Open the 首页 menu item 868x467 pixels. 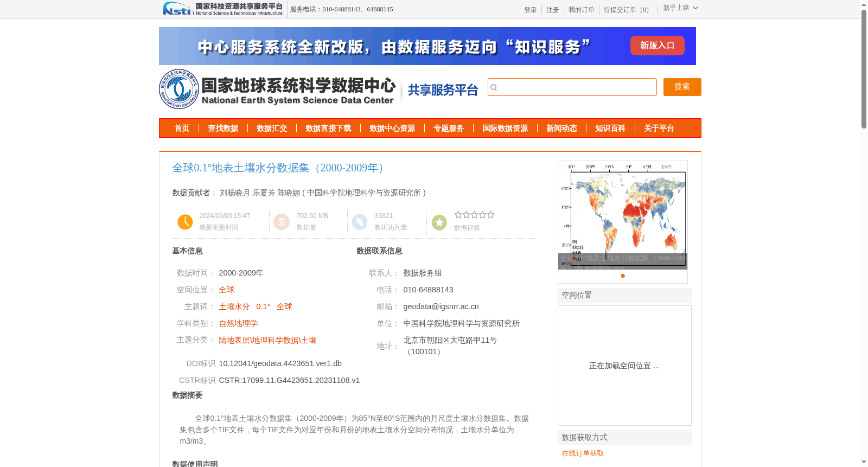[x=182, y=129]
